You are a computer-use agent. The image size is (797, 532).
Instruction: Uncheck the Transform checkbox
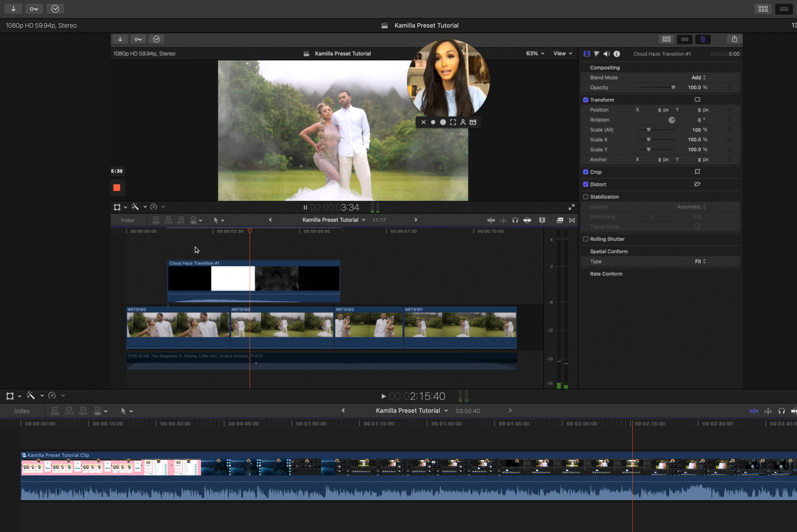click(x=586, y=100)
